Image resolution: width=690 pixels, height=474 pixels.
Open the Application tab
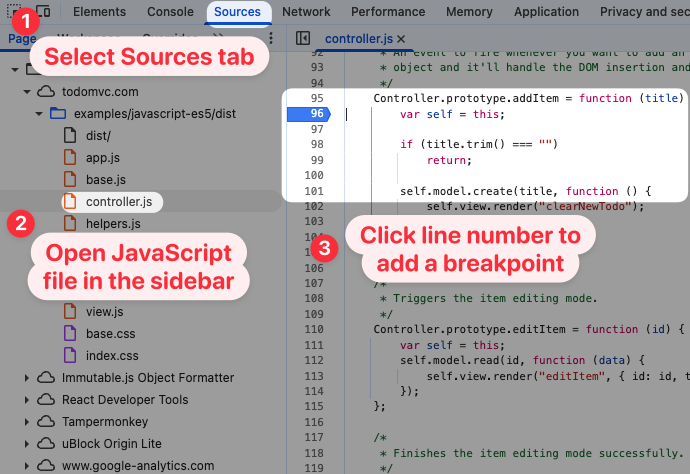click(x=547, y=11)
